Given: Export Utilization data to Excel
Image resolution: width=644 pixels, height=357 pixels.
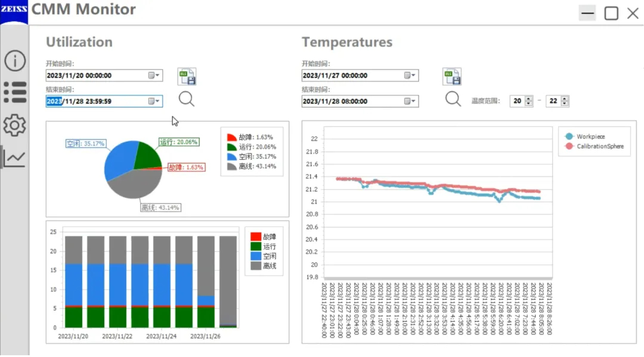Looking at the screenshot, I should [187, 76].
